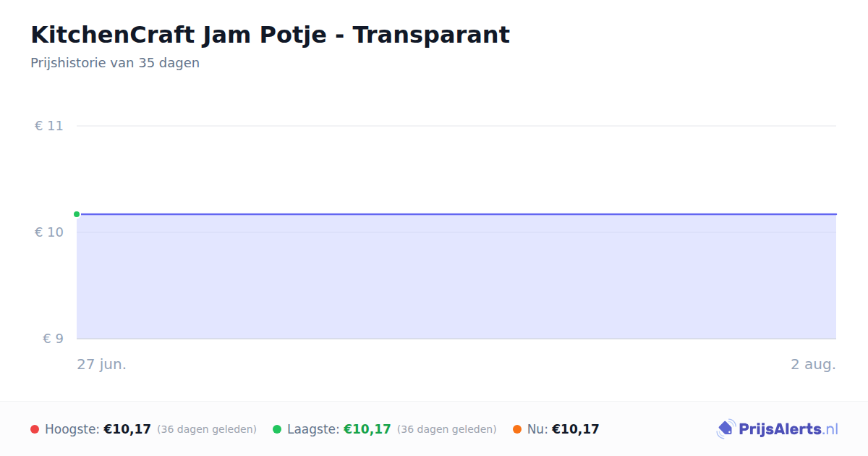Click the Laagste 36 dagen geleden note

pos(447,429)
